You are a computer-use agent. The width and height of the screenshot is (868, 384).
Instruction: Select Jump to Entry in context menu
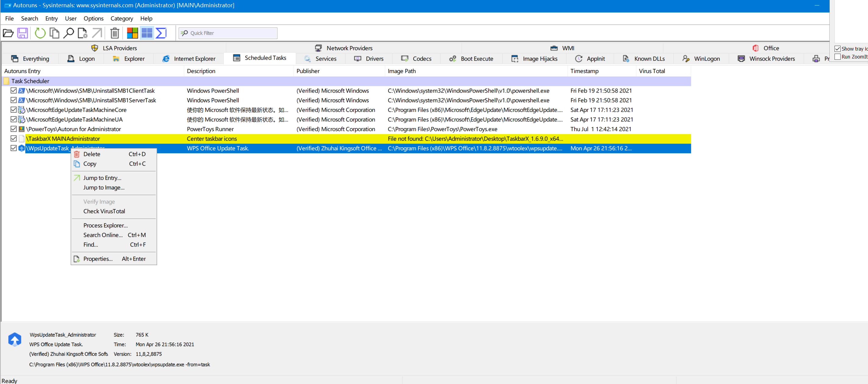[114, 178]
